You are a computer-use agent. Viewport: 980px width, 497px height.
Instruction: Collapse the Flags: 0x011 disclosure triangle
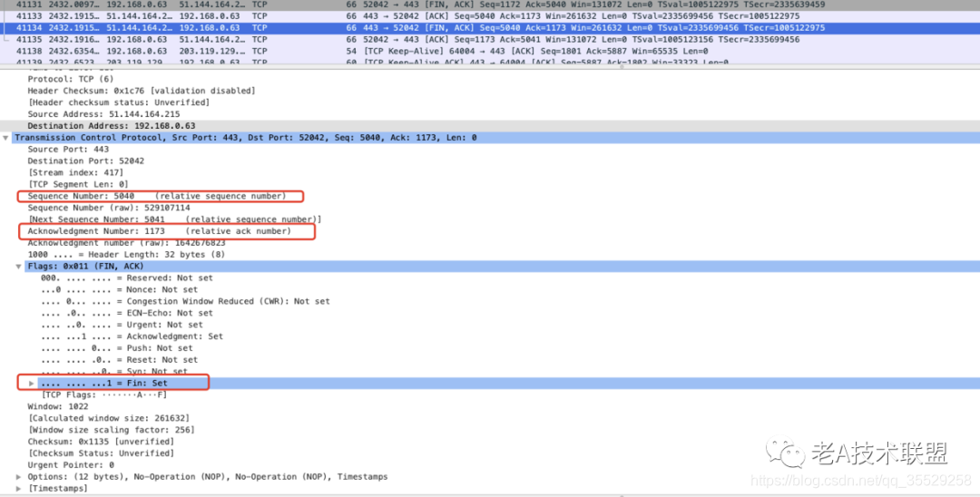tap(19, 266)
